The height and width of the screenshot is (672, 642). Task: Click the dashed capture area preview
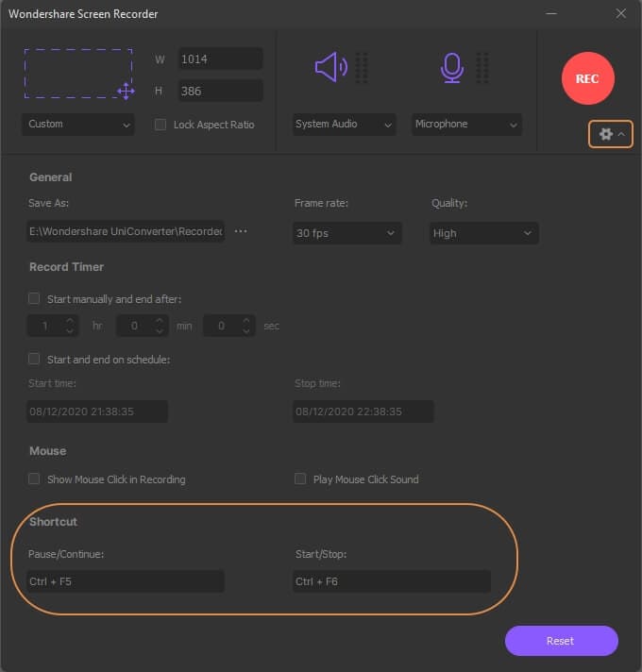[78, 74]
